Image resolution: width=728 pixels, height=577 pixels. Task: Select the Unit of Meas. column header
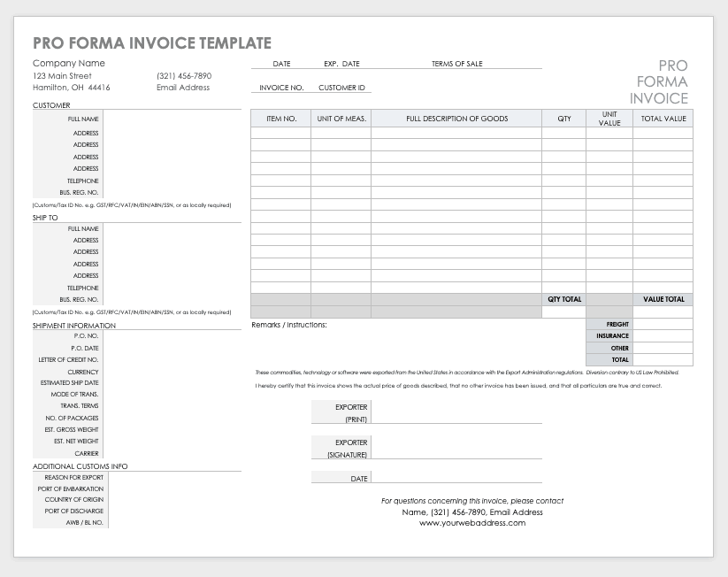pos(341,119)
